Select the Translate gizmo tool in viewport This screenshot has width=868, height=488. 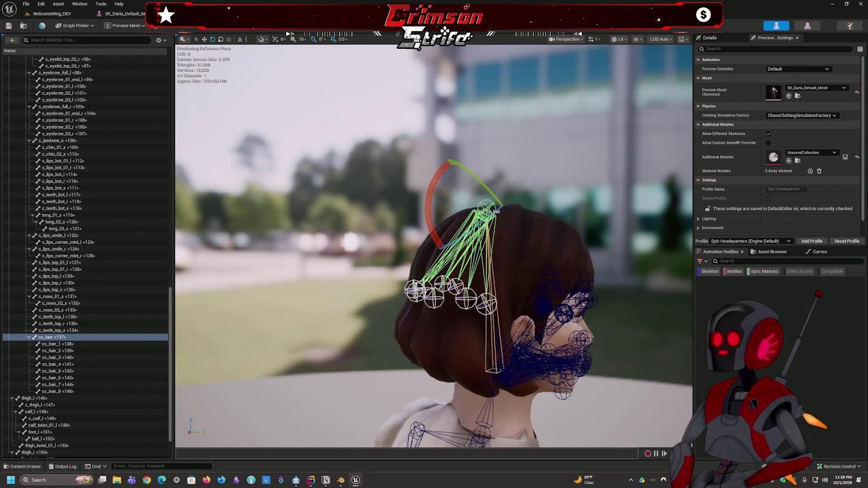click(204, 39)
